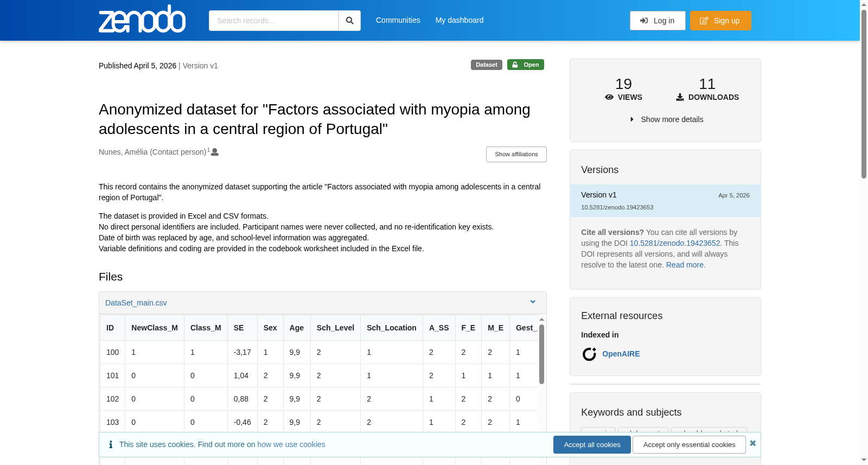Viewport: 868px width, 465px height.
Task: Focus the Search records input field
Action: [x=273, y=21]
